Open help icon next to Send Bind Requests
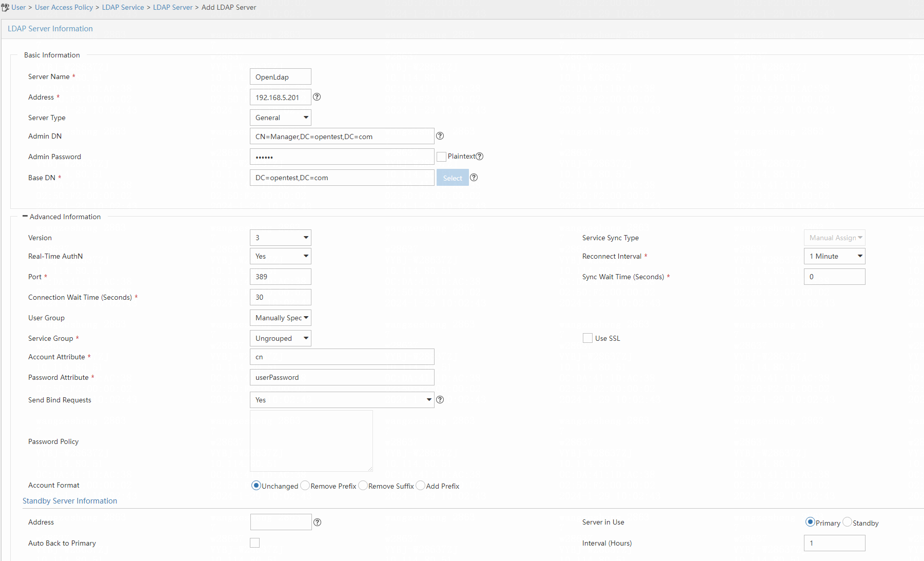This screenshot has height=561, width=924. (x=440, y=400)
